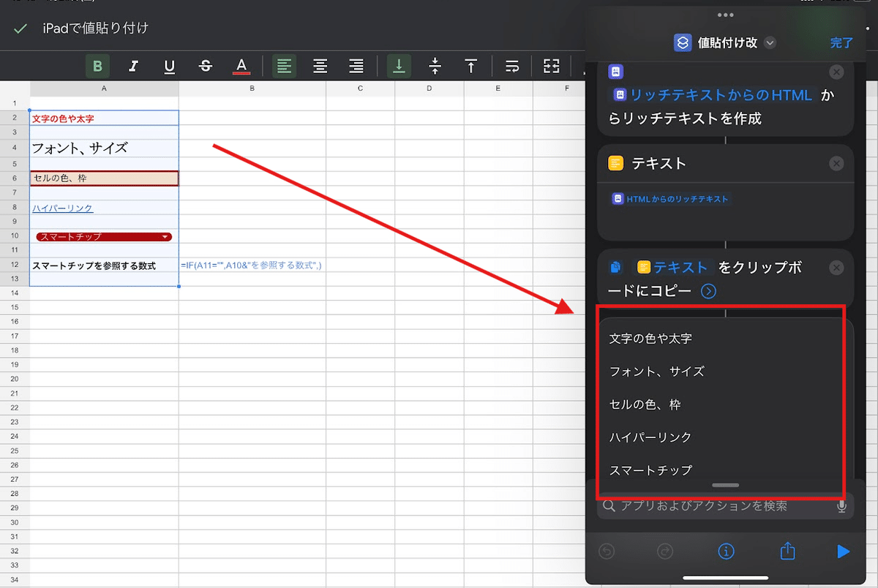This screenshot has width=878, height=588.
Task: Tap the 'テキスト' variable in clipboard action
Action: click(x=673, y=268)
